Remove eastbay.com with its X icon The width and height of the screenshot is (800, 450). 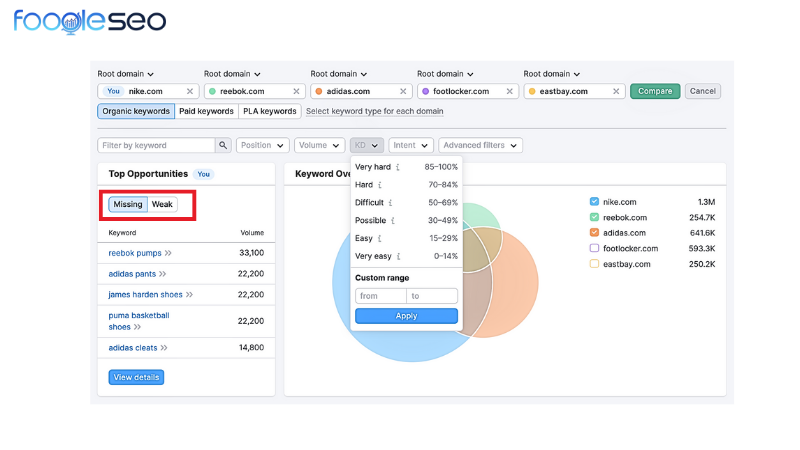[616, 91]
